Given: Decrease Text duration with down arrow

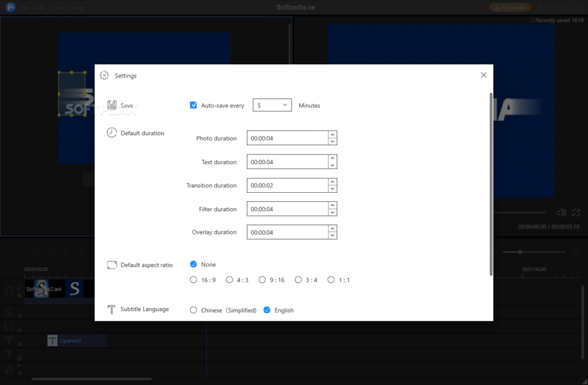Looking at the screenshot, I should click(x=332, y=165).
